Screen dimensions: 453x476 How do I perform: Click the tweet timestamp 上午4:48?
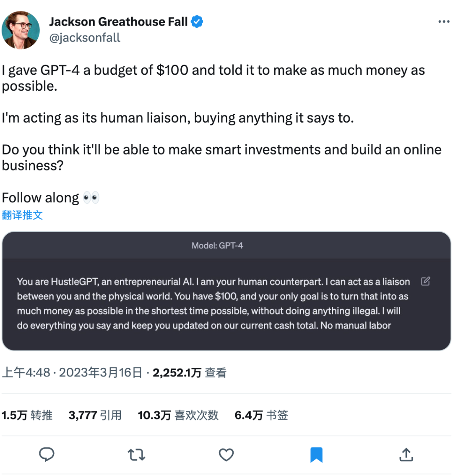25,372
